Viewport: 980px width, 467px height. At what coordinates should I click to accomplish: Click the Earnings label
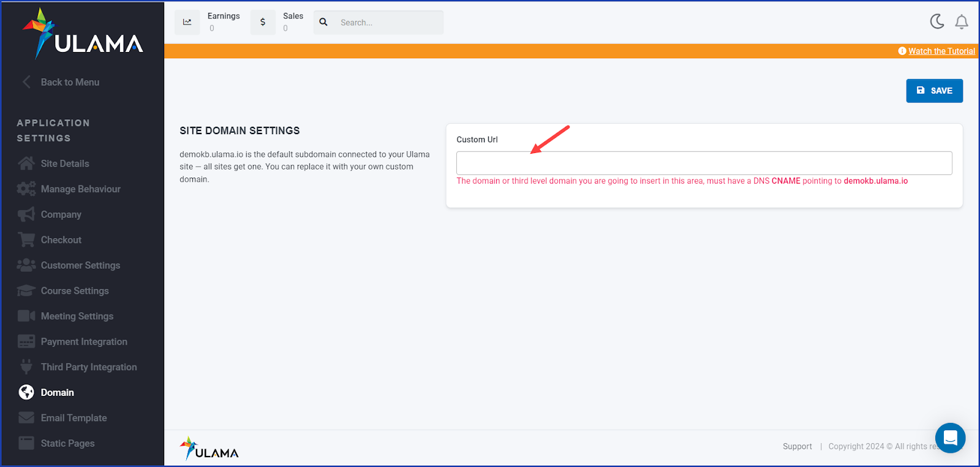tap(224, 16)
